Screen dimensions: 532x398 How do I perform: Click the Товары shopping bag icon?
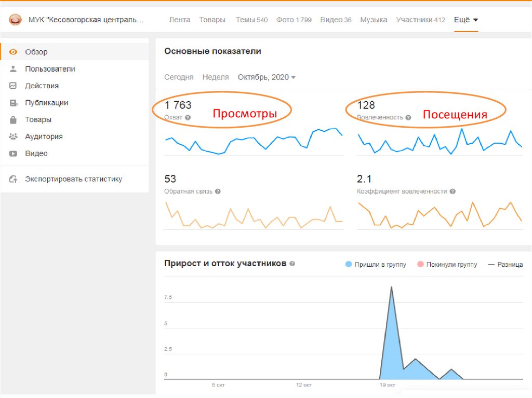14,120
